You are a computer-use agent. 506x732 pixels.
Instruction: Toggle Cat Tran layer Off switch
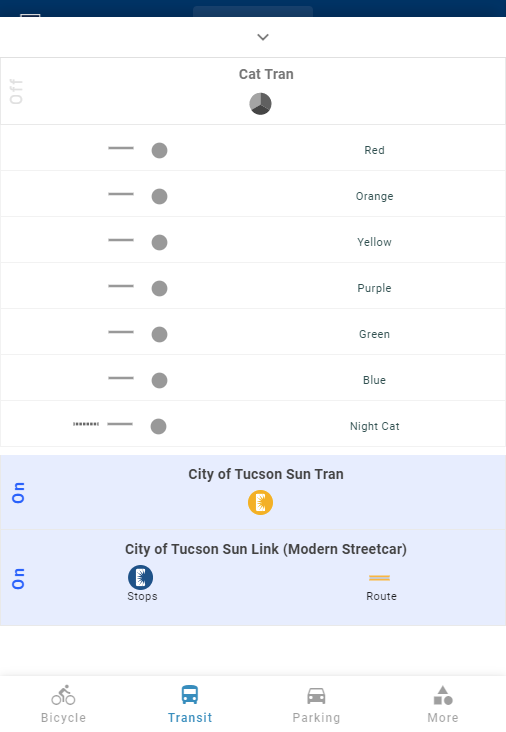[16, 92]
